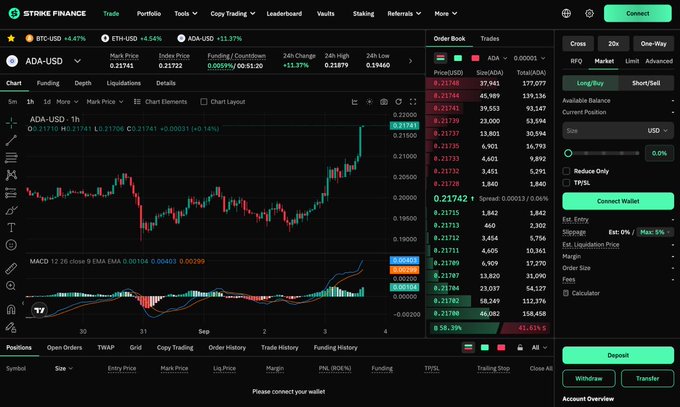
Task: Open the 20x leverage setting
Action: click(613, 44)
